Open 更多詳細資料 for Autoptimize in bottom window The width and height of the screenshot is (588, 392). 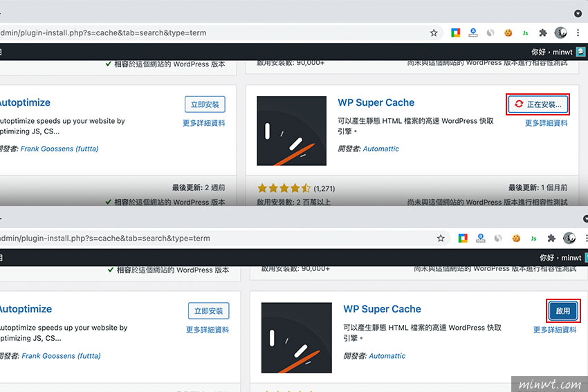tap(208, 330)
